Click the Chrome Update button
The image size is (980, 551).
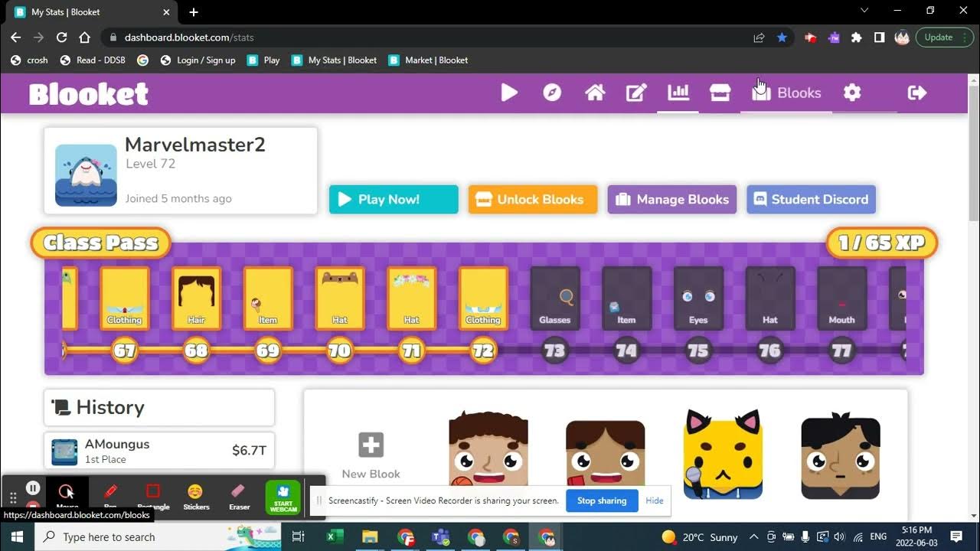click(x=945, y=37)
